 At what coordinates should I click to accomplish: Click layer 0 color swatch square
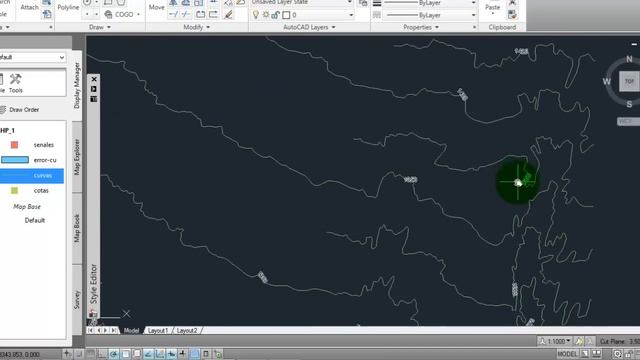tap(286, 15)
